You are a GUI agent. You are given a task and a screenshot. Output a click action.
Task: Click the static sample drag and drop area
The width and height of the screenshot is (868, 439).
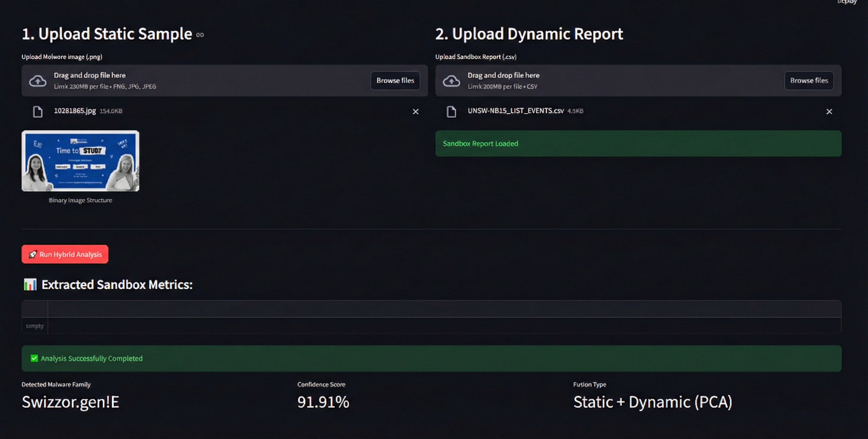224,81
